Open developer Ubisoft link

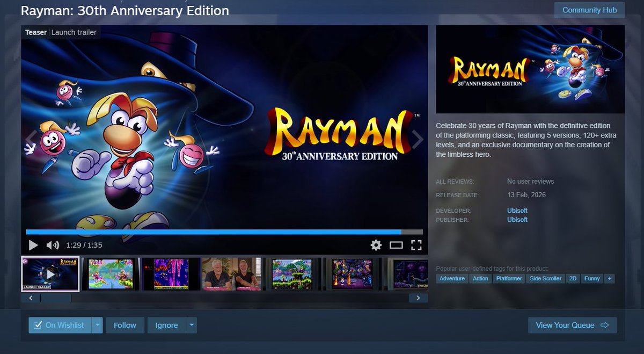pos(517,211)
